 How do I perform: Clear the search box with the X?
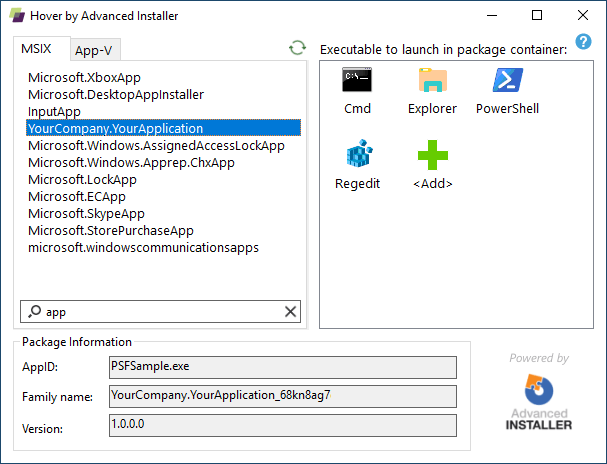290,312
